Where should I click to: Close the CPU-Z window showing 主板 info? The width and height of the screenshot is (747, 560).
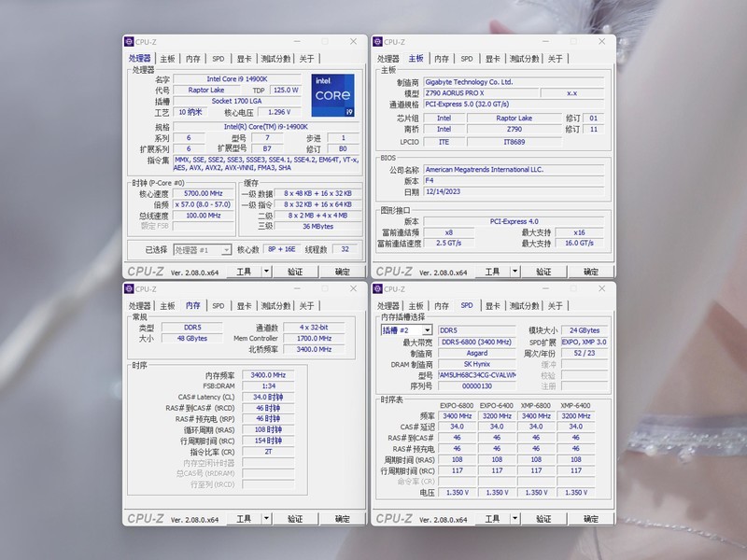tap(601, 41)
